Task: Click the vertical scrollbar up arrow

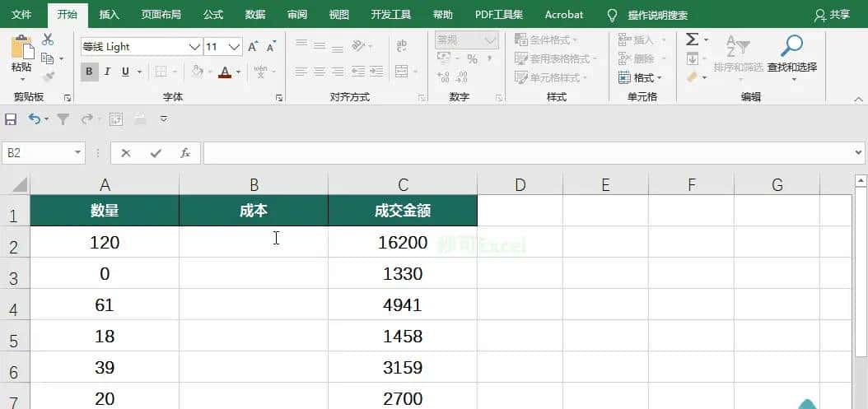Action: coord(861,180)
